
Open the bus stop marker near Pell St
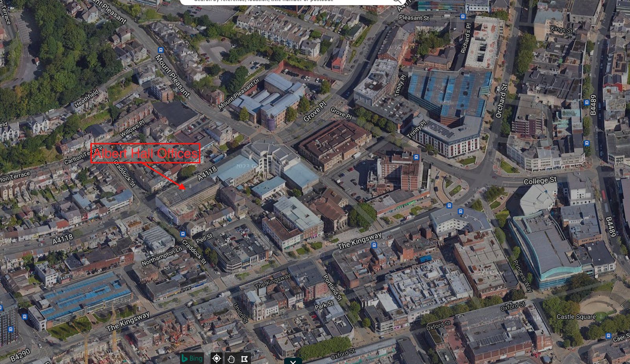click(x=183, y=234)
